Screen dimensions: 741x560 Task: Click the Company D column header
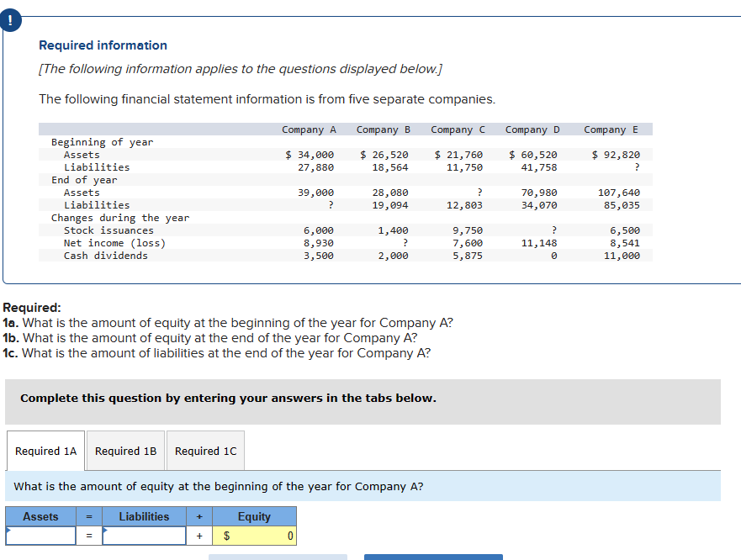[532, 129]
